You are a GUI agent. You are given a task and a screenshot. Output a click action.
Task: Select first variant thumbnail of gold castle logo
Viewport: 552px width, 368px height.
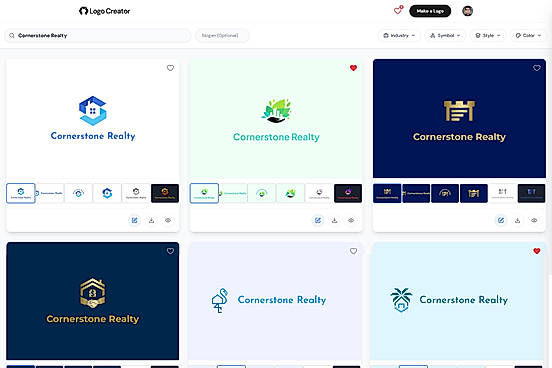pos(387,193)
